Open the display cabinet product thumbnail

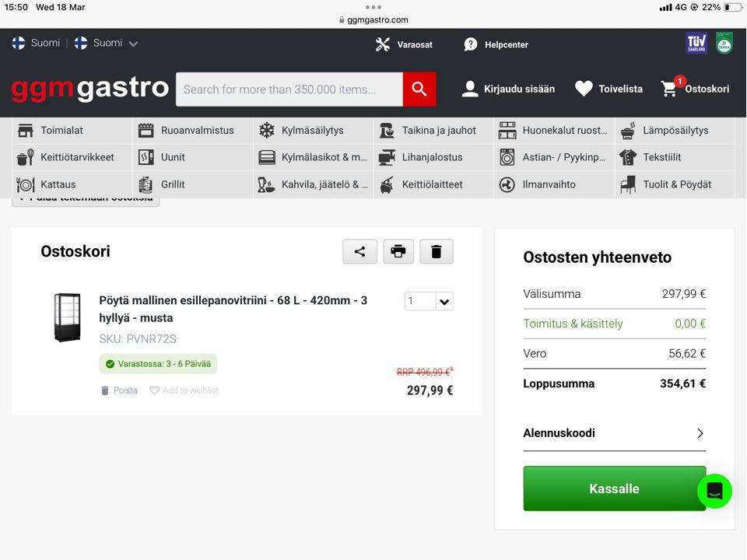(67, 317)
